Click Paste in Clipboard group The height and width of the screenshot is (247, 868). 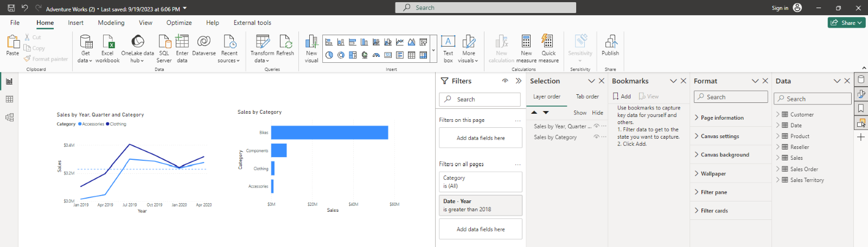click(x=12, y=45)
